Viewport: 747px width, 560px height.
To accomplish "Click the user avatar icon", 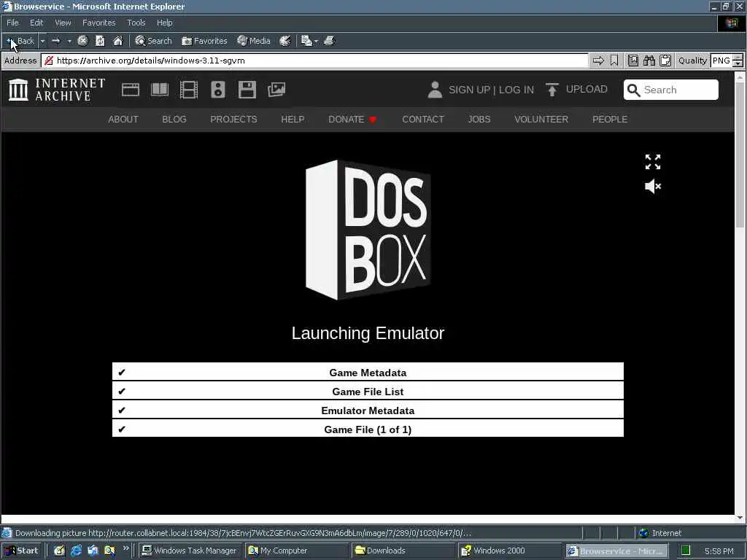I will point(435,90).
